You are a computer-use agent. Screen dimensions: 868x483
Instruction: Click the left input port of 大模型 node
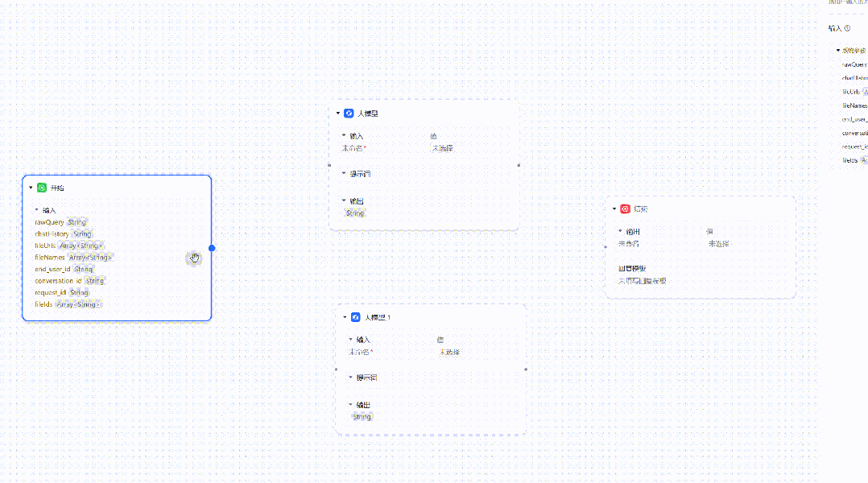[x=329, y=165]
